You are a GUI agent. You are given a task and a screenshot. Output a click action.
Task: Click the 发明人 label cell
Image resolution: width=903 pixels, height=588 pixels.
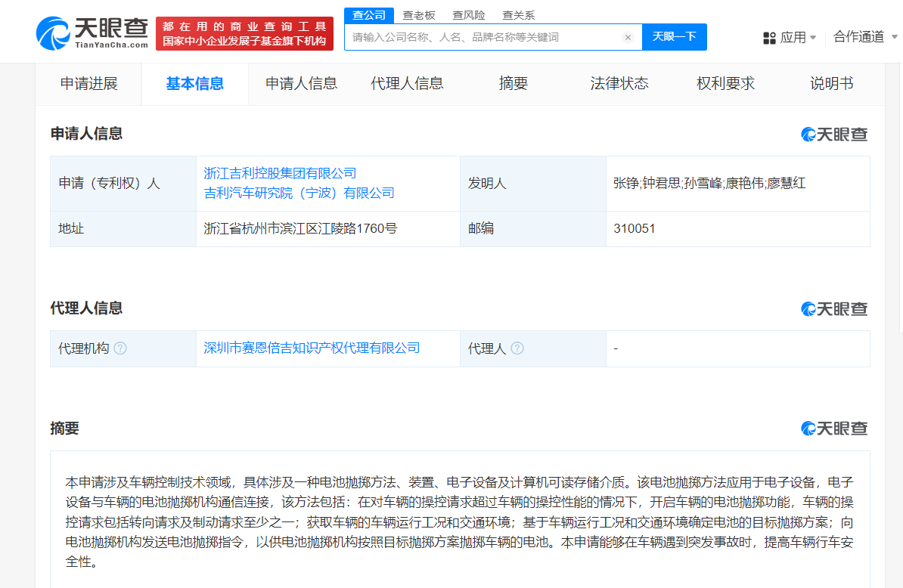[x=533, y=184]
